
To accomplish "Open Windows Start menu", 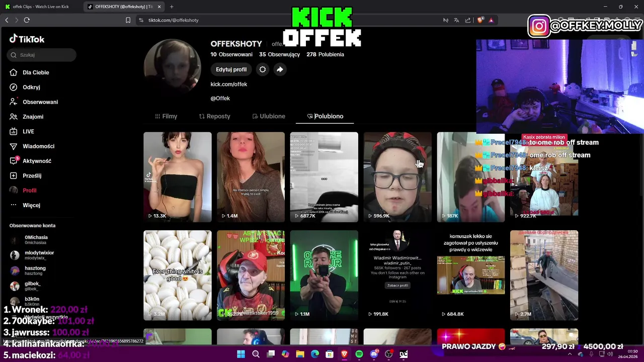I will 241,354.
